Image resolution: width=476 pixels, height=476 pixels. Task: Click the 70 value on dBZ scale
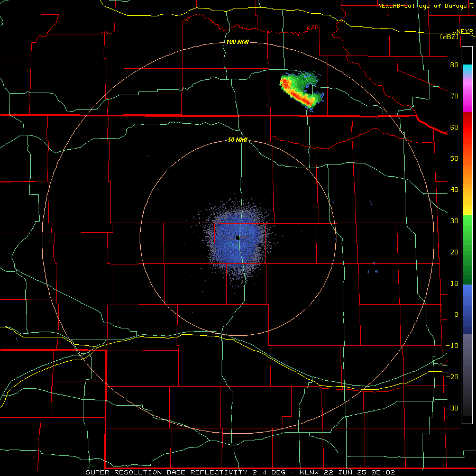point(454,96)
